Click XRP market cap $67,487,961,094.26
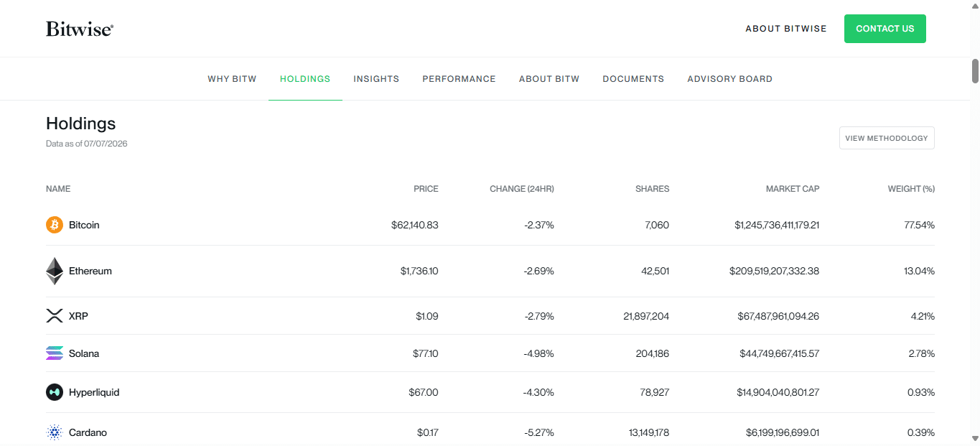 [x=779, y=316]
